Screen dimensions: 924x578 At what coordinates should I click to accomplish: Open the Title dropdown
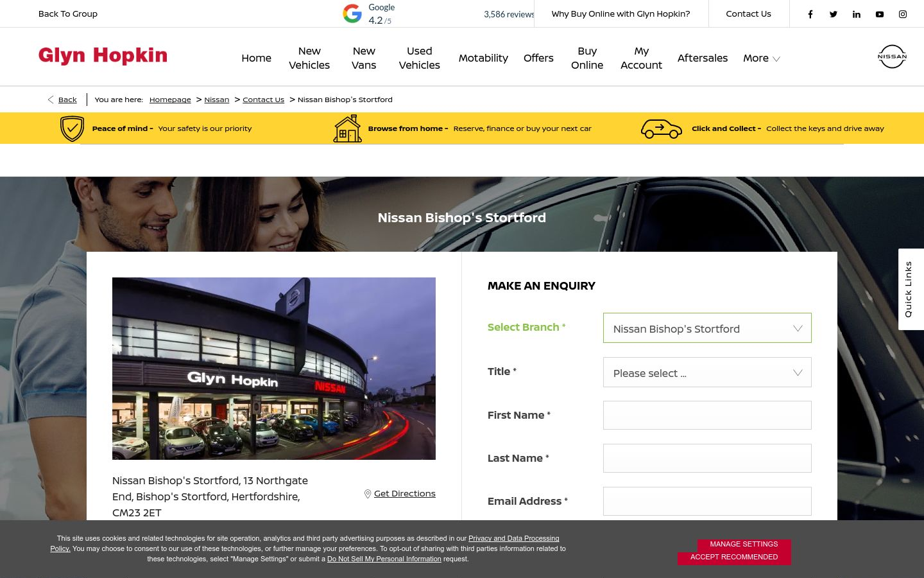pyautogui.click(x=707, y=372)
